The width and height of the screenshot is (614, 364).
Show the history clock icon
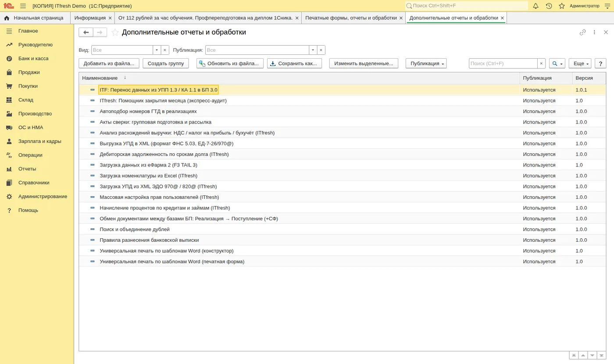[549, 6]
